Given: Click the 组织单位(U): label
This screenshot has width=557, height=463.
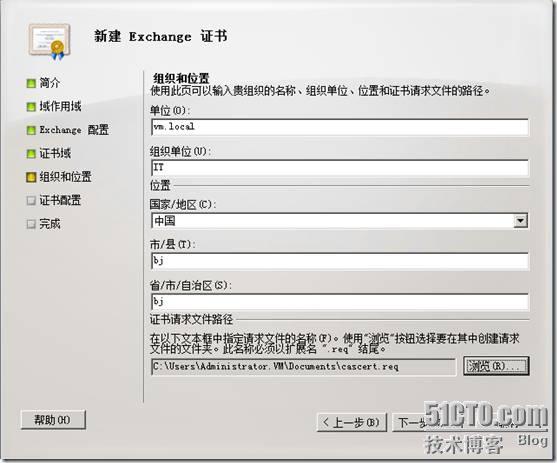Looking at the screenshot, I should (x=180, y=152).
